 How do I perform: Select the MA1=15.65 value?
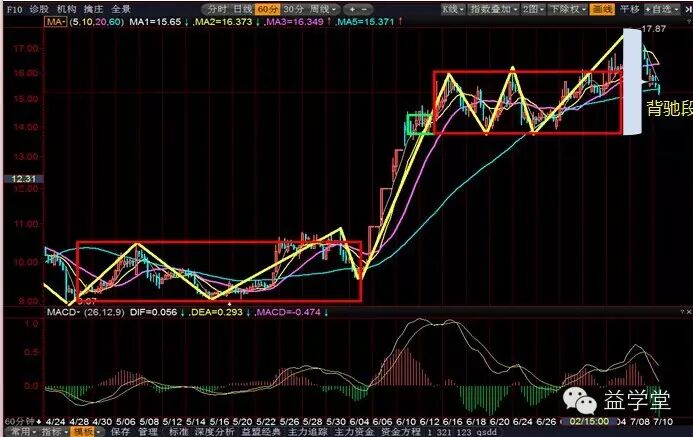[x=155, y=22]
